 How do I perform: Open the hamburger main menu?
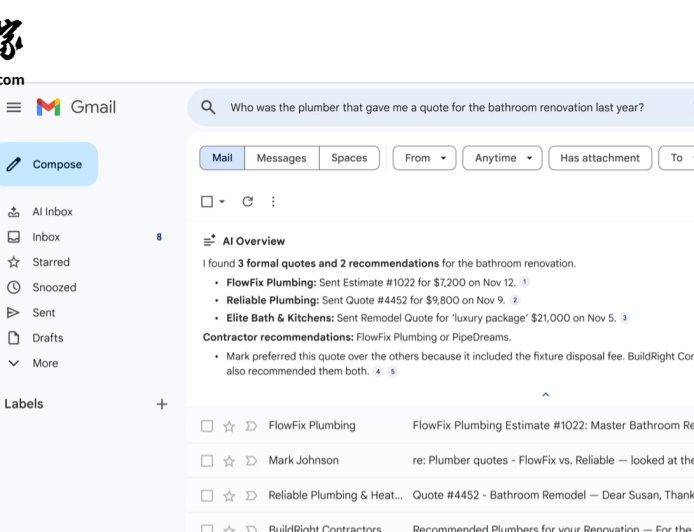tap(14, 107)
